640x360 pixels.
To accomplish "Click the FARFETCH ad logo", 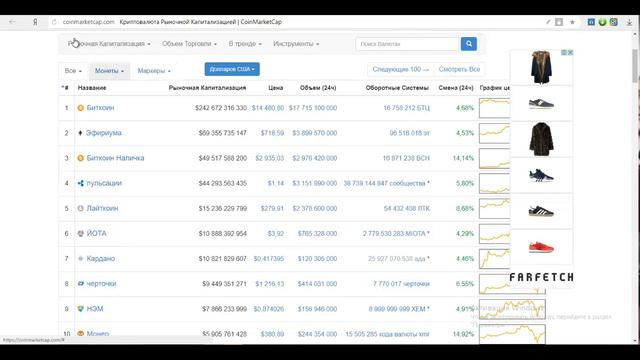I will [x=541, y=278].
